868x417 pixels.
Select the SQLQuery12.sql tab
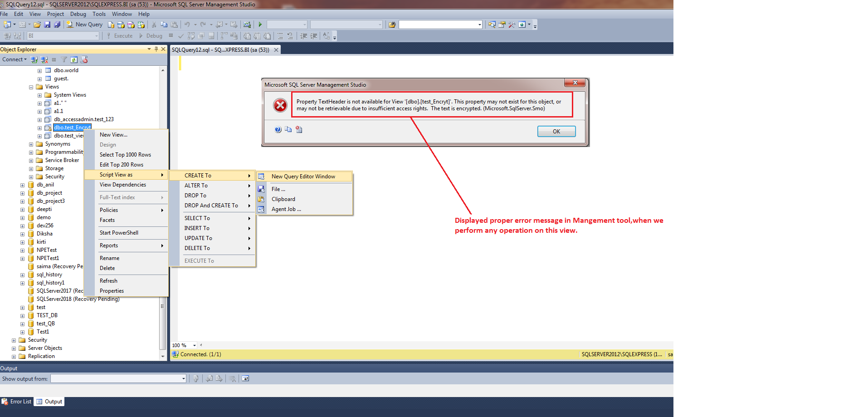(220, 50)
